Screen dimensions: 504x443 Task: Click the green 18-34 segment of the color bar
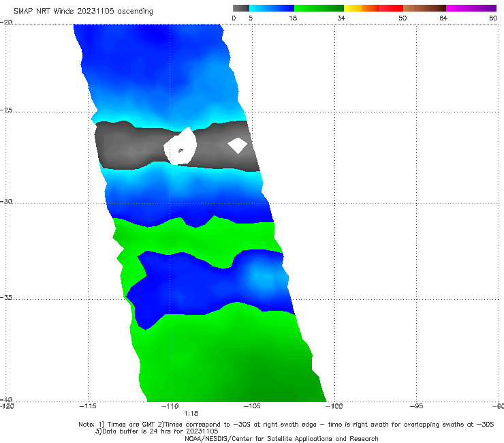(x=319, y=8)
